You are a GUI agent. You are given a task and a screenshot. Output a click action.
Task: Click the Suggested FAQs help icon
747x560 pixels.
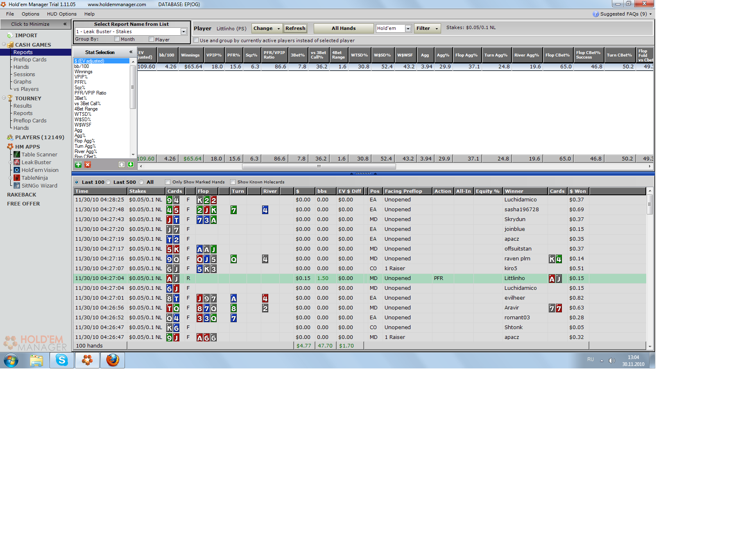click(x=595, y=14)
